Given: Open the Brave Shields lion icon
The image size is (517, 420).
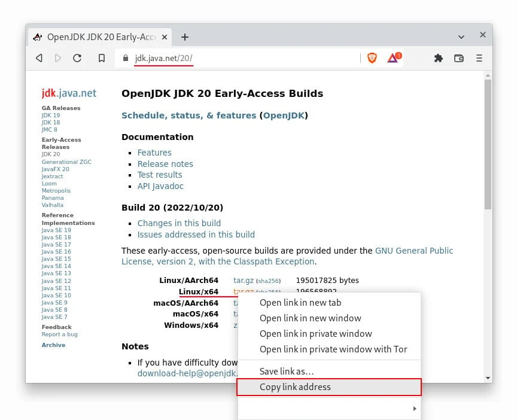Looking at the screenshot, I should [372, 58].
